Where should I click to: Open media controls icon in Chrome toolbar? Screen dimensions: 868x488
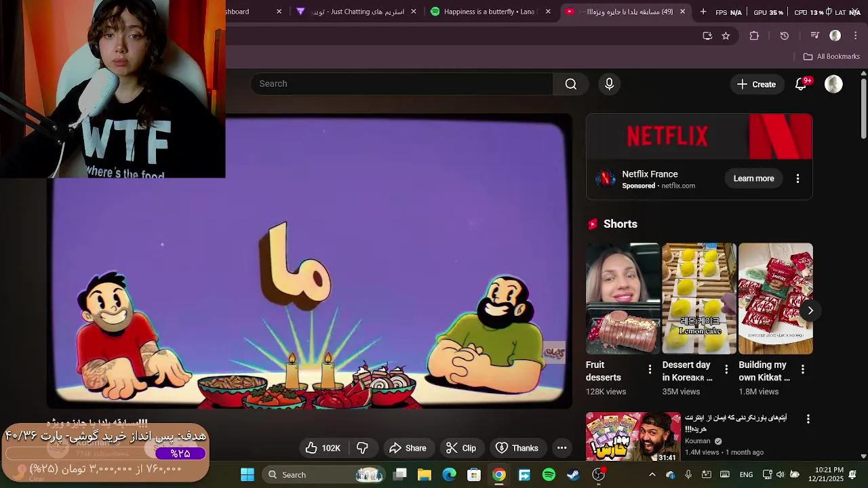point(815,36)
